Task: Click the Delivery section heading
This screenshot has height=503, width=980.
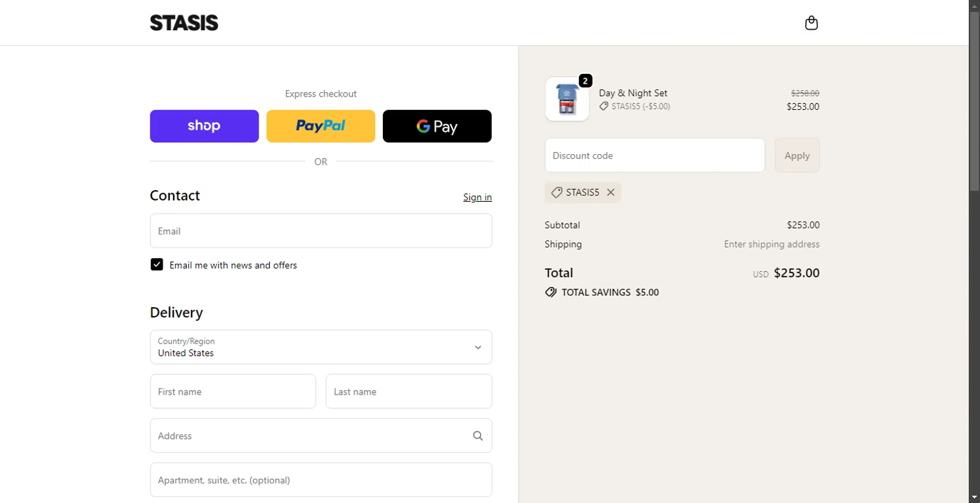Action: [176, 312]
